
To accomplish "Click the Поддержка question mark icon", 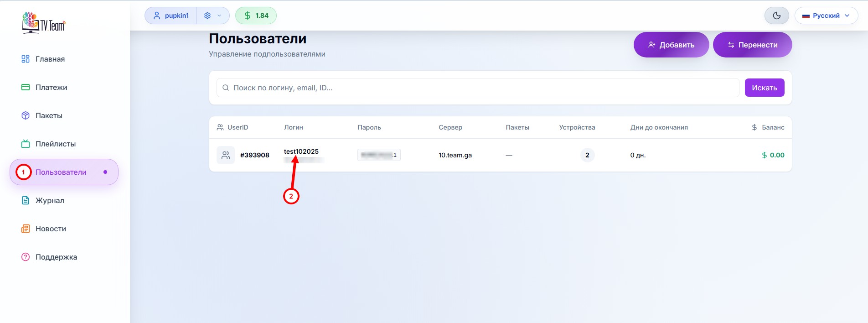I will (26, 257).
